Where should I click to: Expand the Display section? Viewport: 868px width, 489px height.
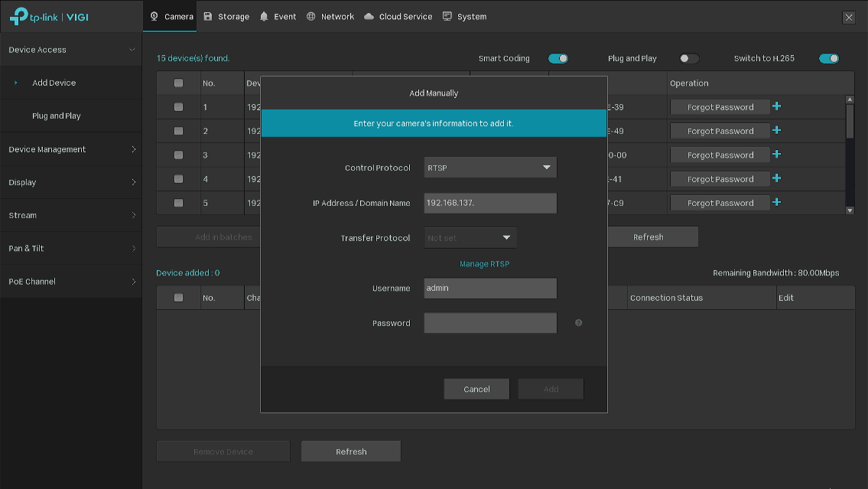click(x=71, y=182)
